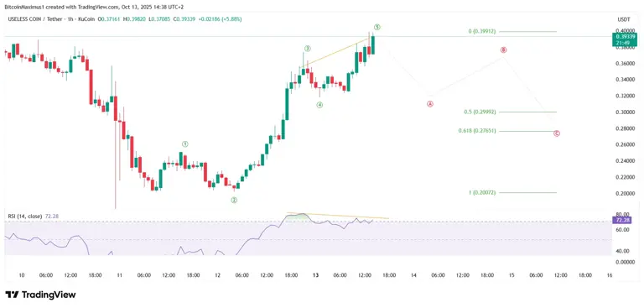Viewport: 644px width, 308px height.
Task: Click the RSI 60.00 scale label
Action: tap(621, 230)
